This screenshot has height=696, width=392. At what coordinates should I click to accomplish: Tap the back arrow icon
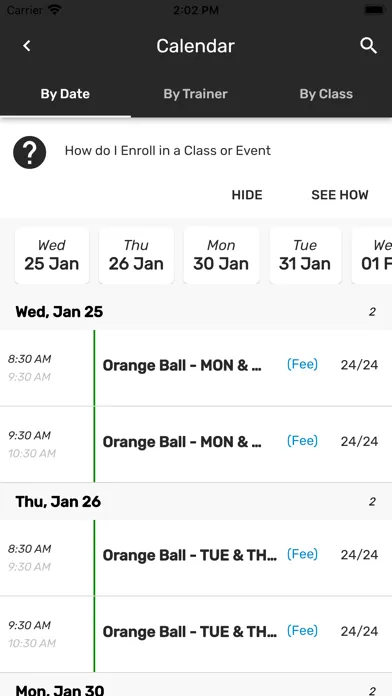point(27,46)
